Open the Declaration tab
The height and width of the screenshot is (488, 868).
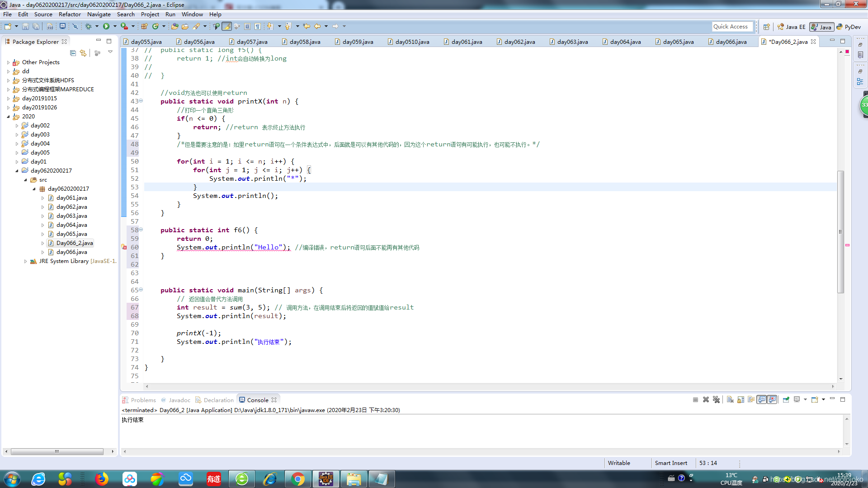(215, 400)
